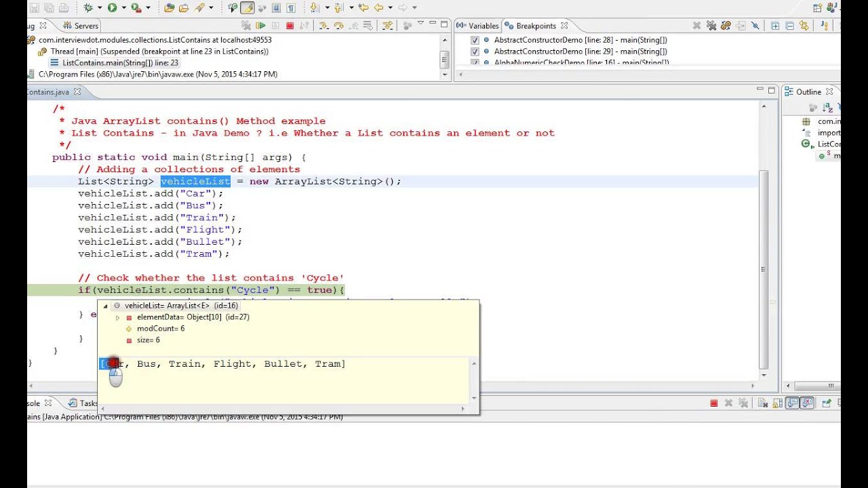This screenshot has width=868, height=488.
Task: Select ListContains.main stack frame line 23
Action: pyautogui.click(x=119, y=63)
